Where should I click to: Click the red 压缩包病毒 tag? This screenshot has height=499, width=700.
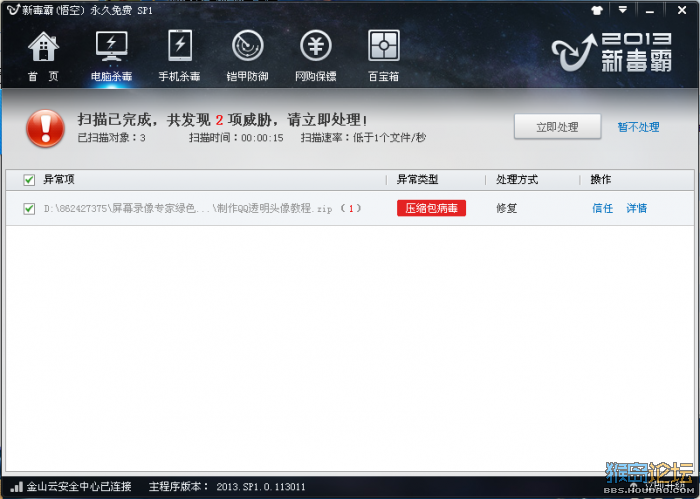431,208
